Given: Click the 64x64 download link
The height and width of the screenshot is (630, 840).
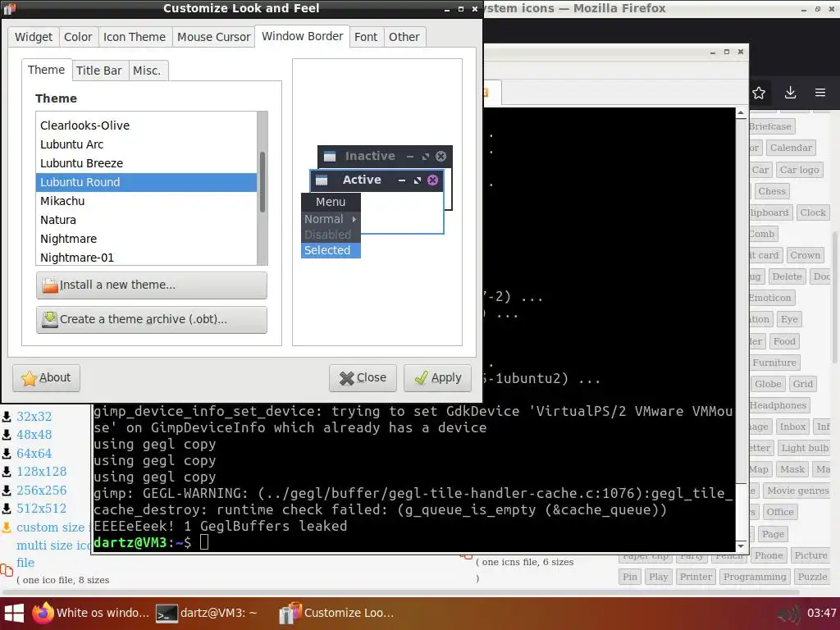Looking at the screenshot, I should pos(34,453).
